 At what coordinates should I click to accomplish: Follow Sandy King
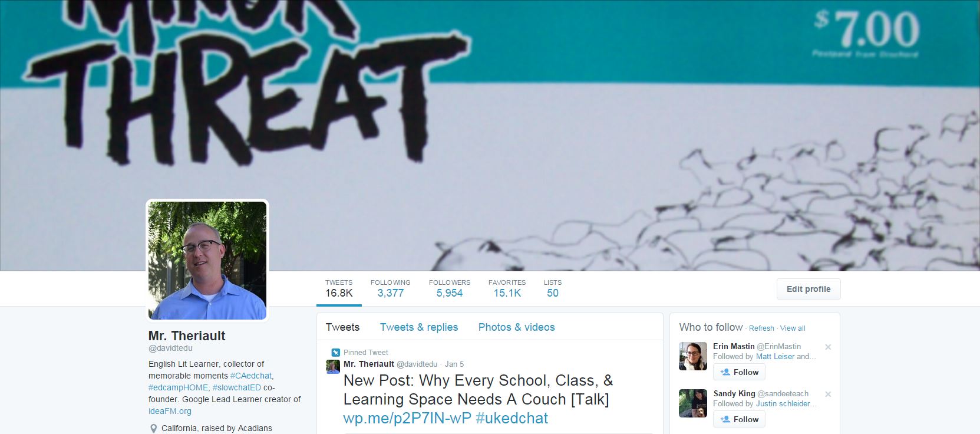pos(739,419)
